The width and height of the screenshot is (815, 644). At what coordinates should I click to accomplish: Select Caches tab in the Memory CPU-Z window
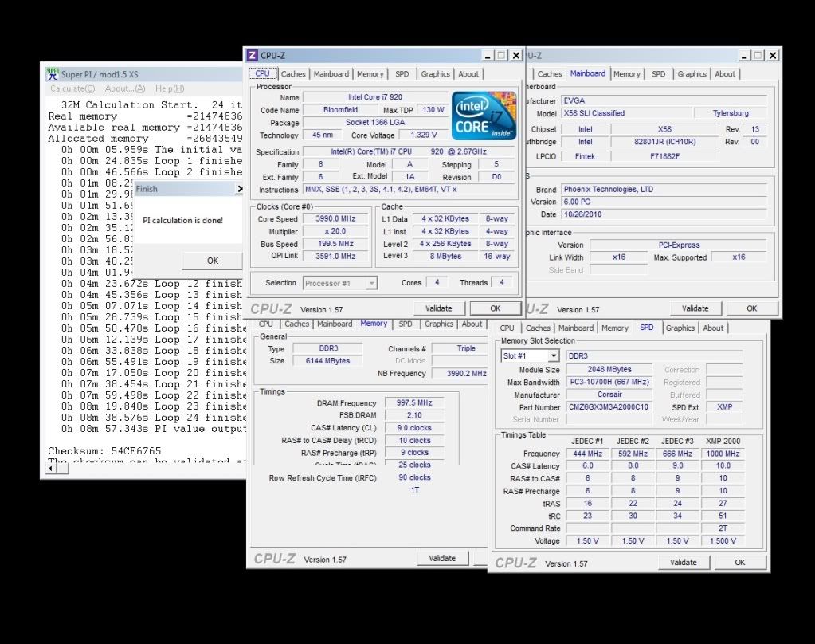pos(297,324)
